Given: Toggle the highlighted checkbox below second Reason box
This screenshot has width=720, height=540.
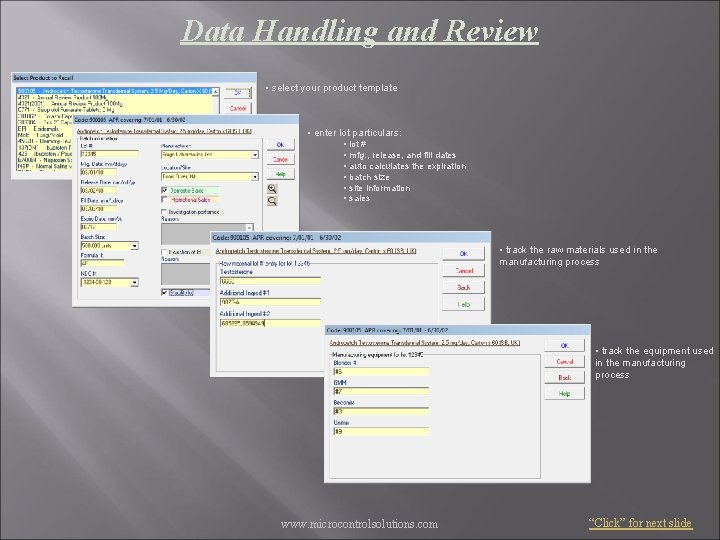Looking at the screenshot, I should click(x=164, y=292).
